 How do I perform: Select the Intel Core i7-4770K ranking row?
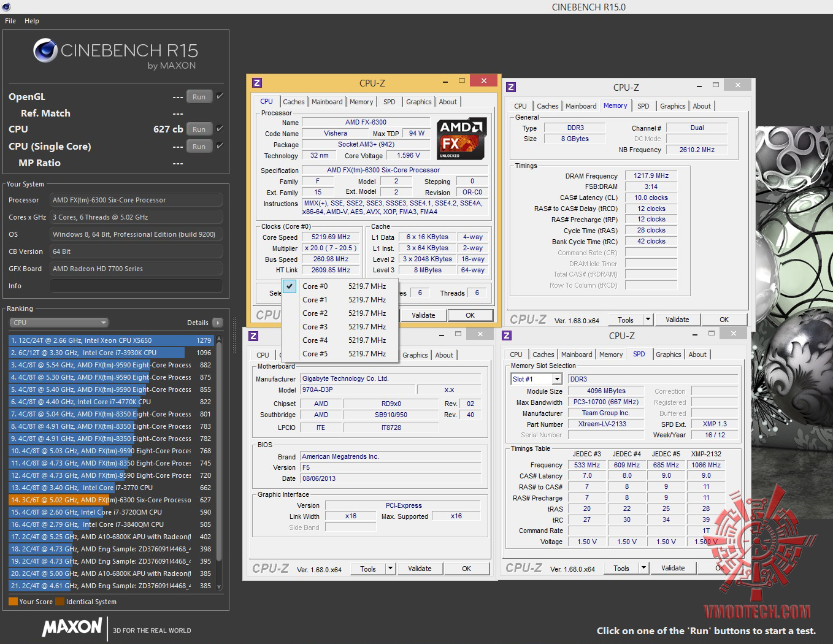point(111,402)
